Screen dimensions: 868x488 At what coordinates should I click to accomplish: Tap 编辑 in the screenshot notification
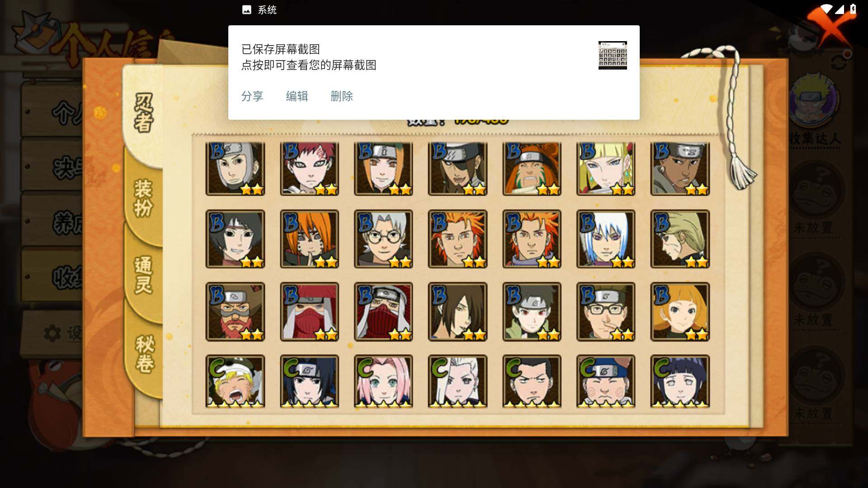[297, 96]
